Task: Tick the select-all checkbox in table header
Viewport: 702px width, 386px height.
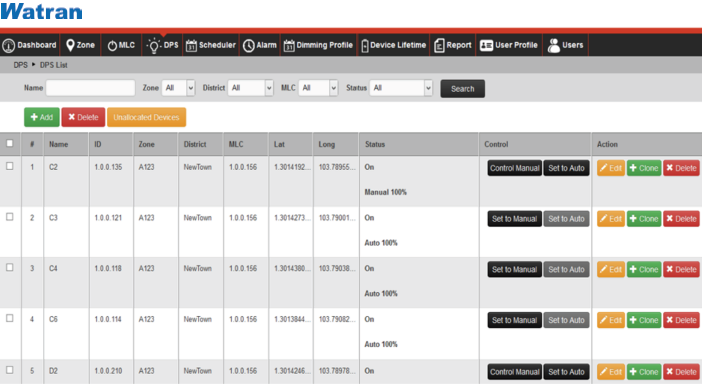Action: [9, 143]
